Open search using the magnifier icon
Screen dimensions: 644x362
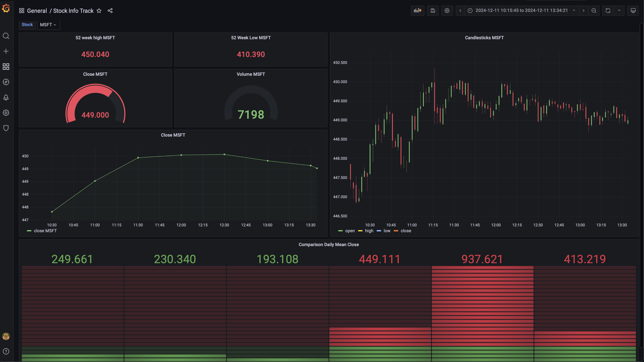(6, 36)
